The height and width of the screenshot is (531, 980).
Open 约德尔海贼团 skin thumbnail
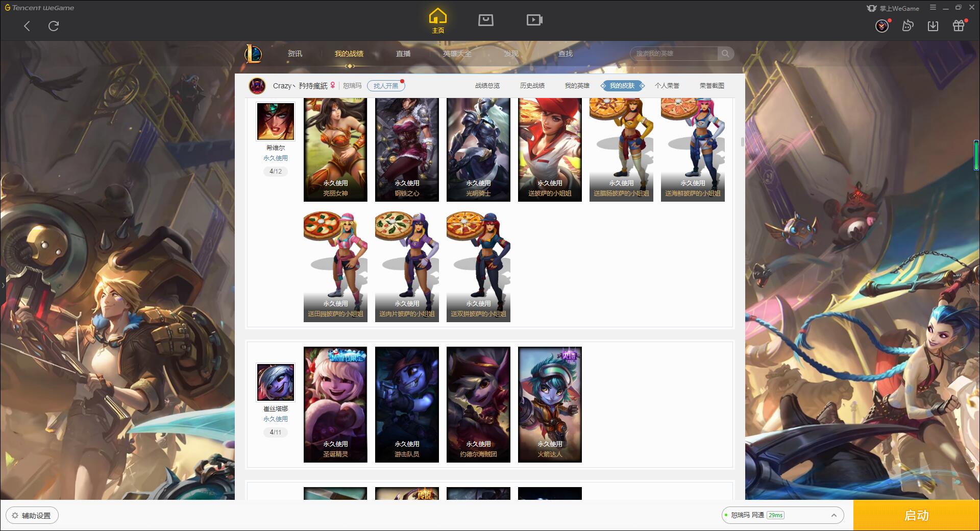coord(478,404)
